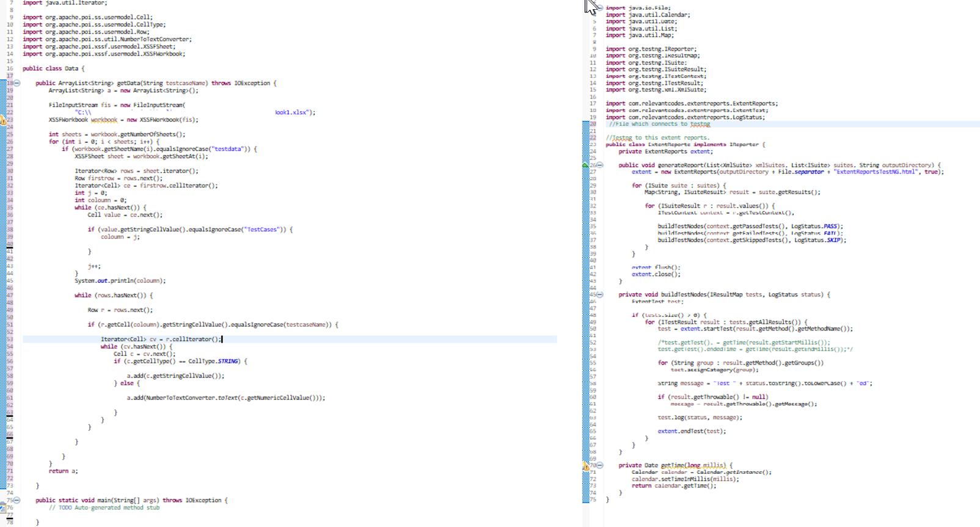
Task: Click the 'return a;' statement
Action: [64, 471]
